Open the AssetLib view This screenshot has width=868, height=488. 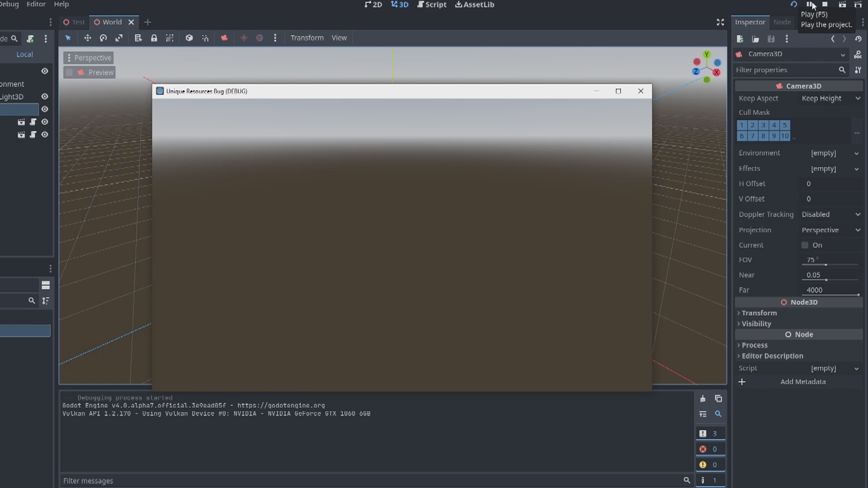474,5
